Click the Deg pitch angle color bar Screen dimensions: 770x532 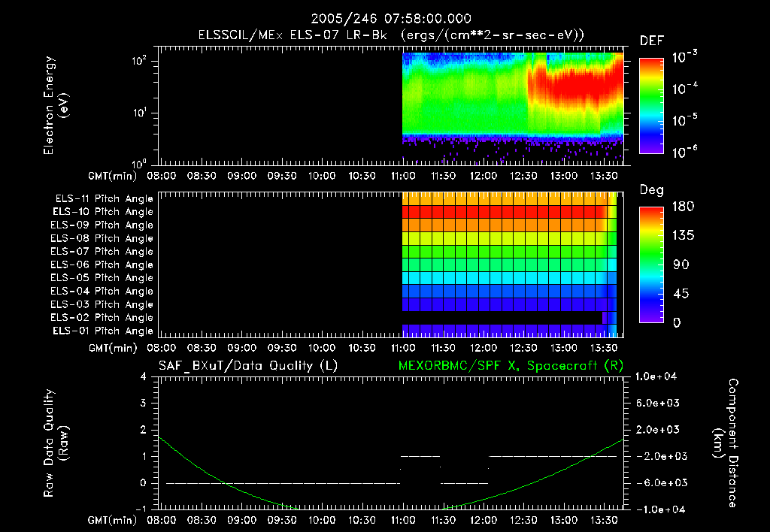point(651,264)
